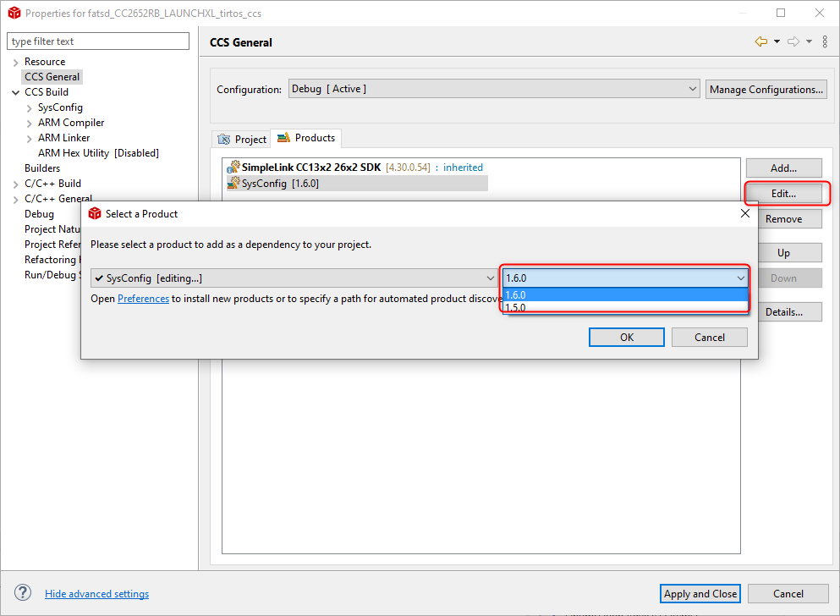This screenshot has height=616, width=840.
Task: Select ARM Hex Utility [Disabled] item
Action: [98, 153]
